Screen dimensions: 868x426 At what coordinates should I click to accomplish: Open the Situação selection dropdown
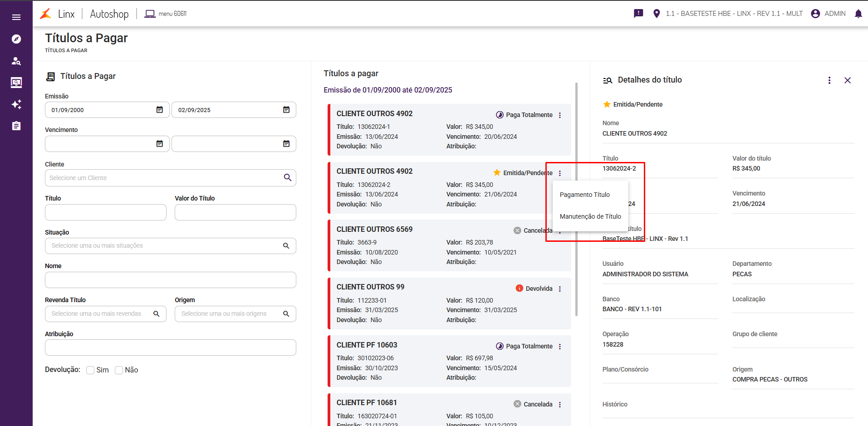[170, 246]
